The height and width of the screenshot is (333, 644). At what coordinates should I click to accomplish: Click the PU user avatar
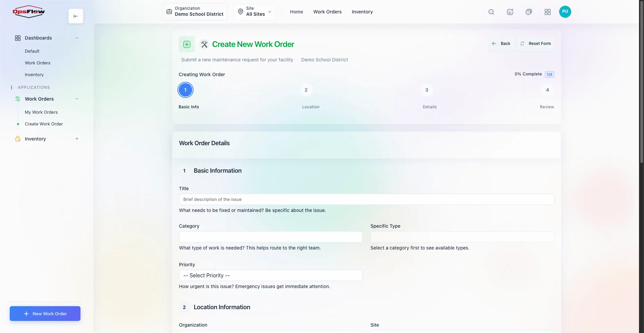click(565, 12)
